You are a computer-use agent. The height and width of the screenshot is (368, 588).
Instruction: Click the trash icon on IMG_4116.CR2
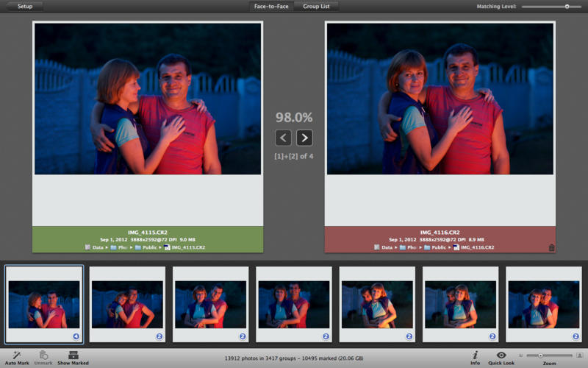(551, 247)
